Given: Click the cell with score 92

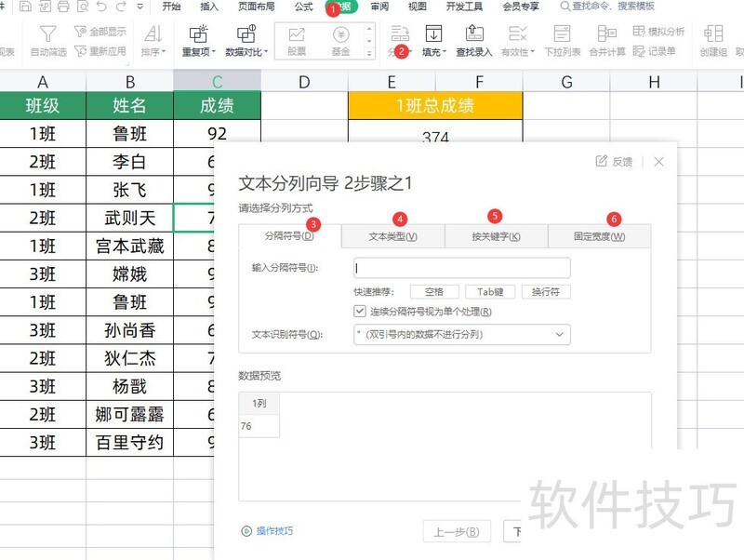Looking at the screenshot, I should pos(218,134).
